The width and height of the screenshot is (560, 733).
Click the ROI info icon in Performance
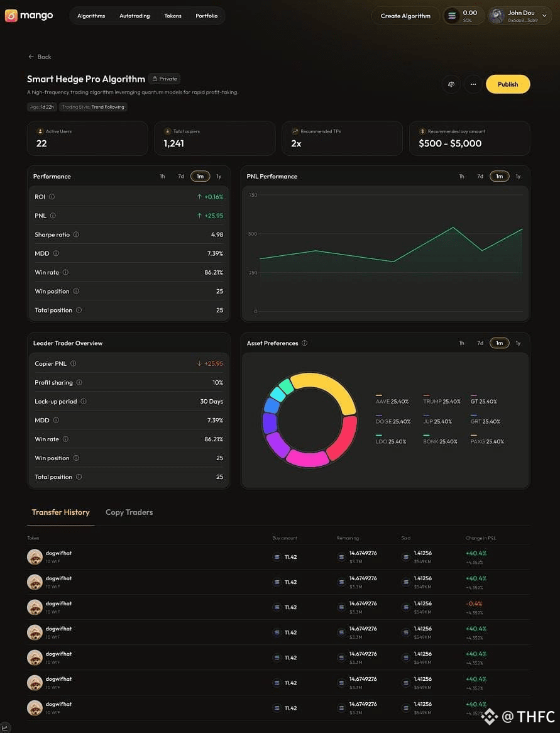(52, 197)
